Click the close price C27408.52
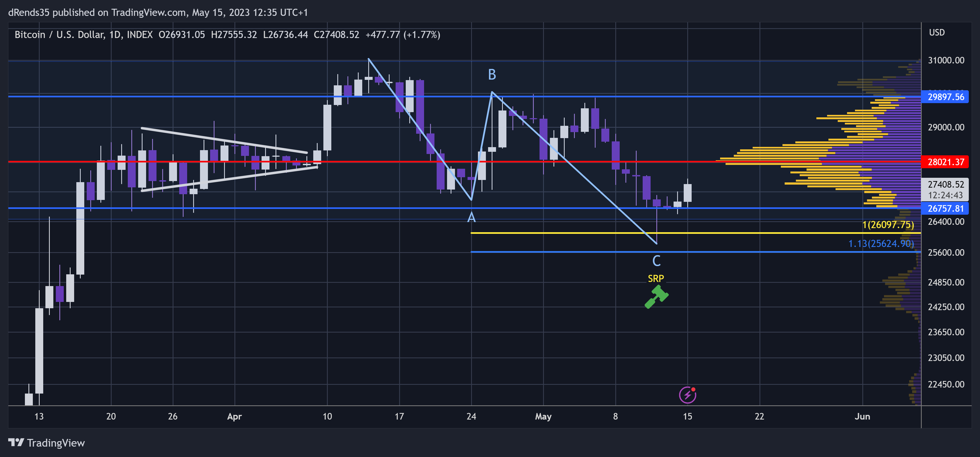This screenshot has height=457, width=980. tap(336, 35)
